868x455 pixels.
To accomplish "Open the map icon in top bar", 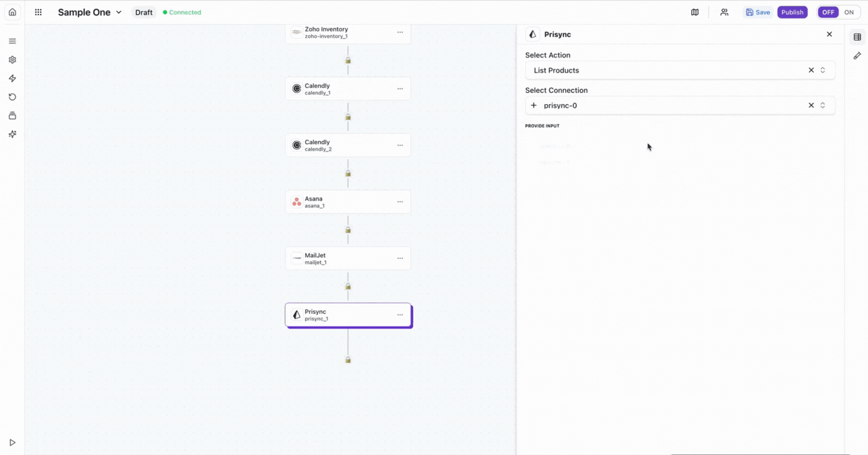I will click(x=695, y=12).
